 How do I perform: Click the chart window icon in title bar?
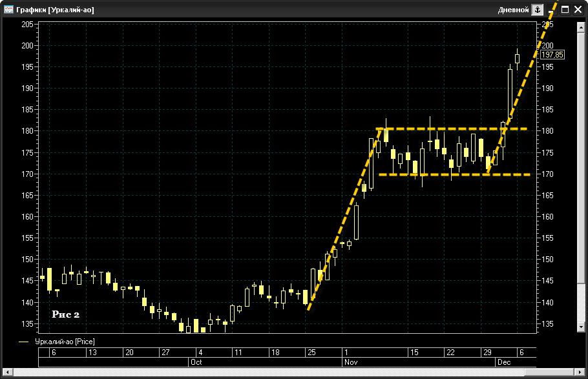8,10
